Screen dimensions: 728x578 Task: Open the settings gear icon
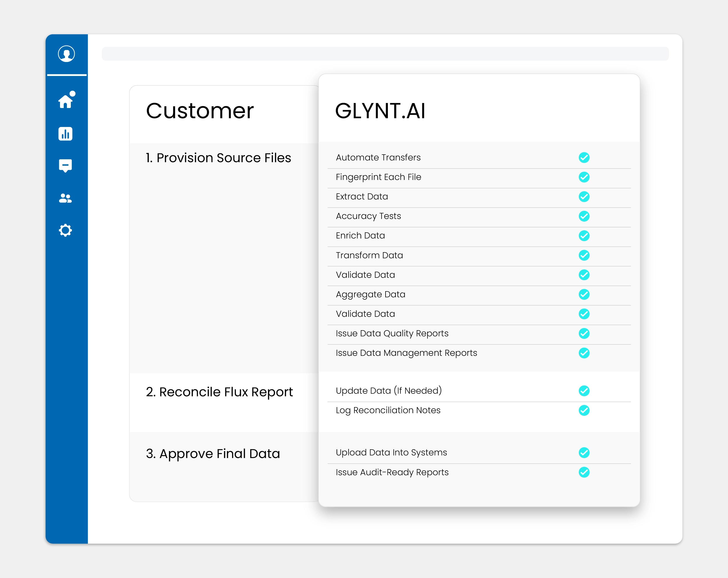point(65,230)
